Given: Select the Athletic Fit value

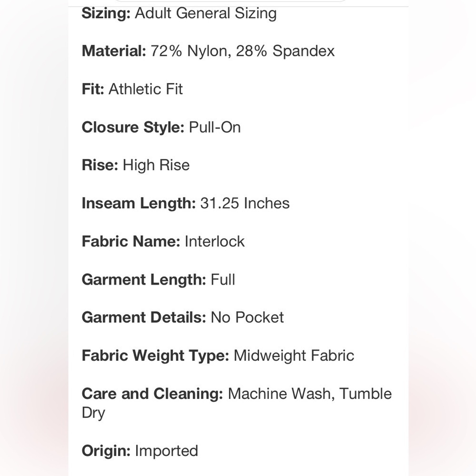Looking at the screenshot, I should (146, 89).
